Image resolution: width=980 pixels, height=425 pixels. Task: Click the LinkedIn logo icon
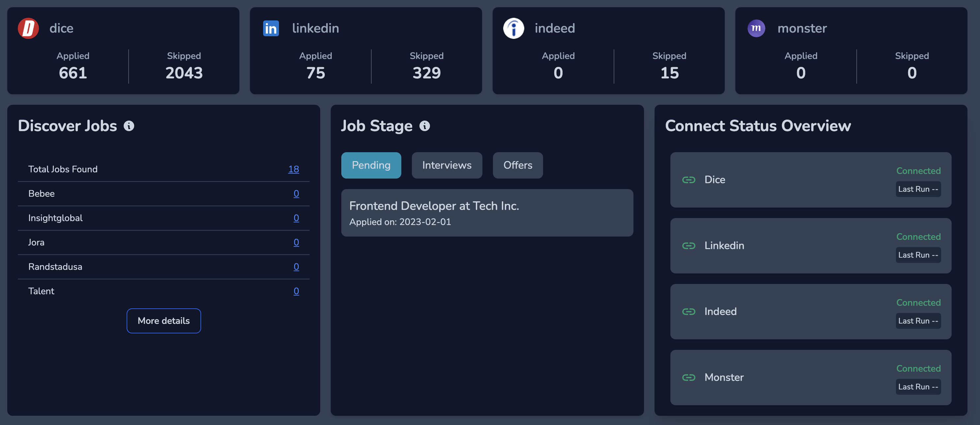(x=271, y=28)
